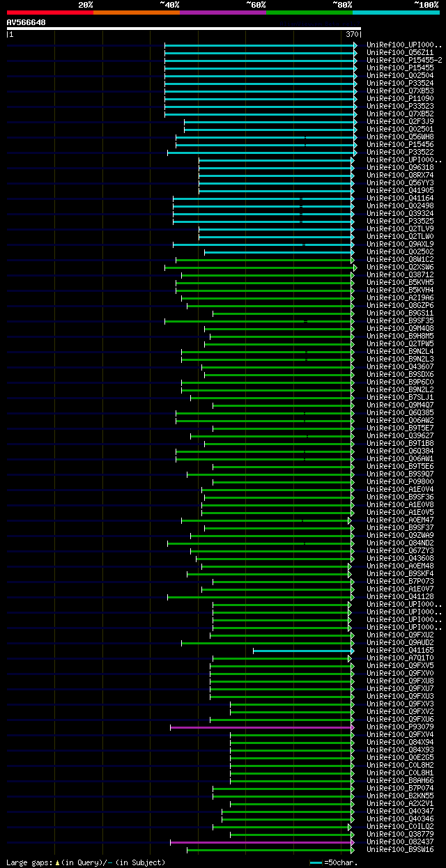Click the orange ~40% identity legend segment
The height and width of the screenshot is (868, 446).
[x=137, y=12]
